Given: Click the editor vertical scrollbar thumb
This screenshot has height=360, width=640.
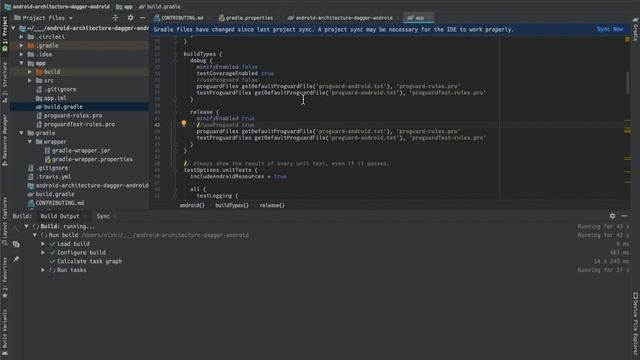Looking at the screenshot, I should pyautogui.click(x=628, y=83).
